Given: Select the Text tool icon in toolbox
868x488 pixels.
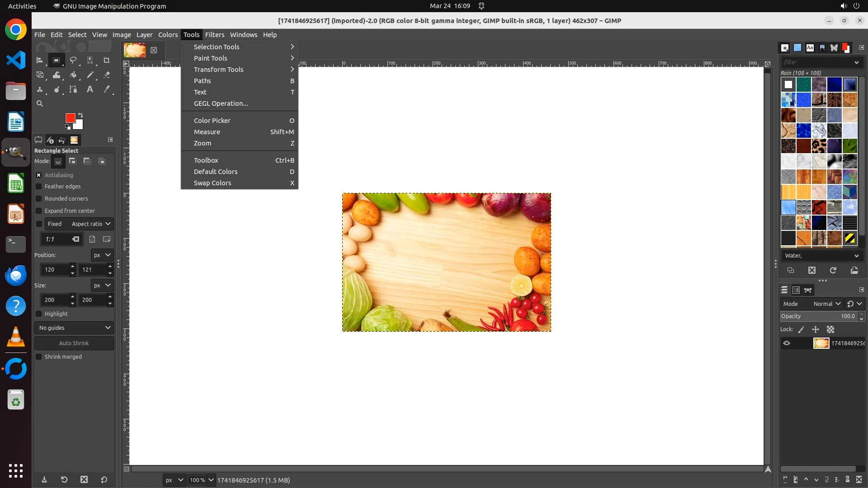Looking at the screenshot, I should pos(90,89).
